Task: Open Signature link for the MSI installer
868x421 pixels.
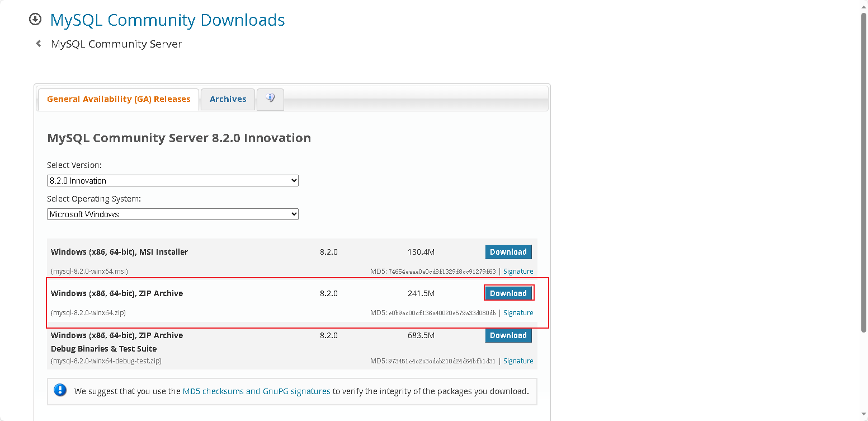Action: click(x=518, y=272)
